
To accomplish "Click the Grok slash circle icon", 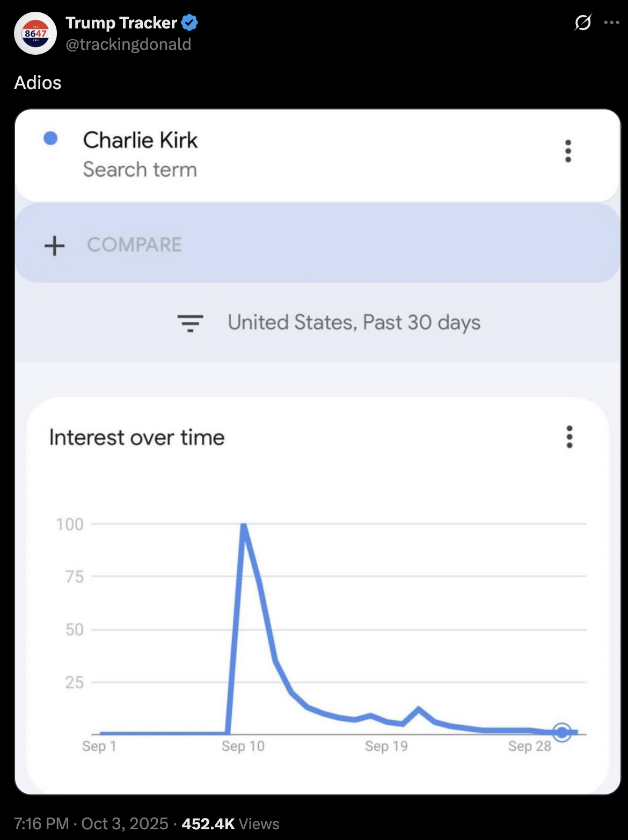I will click(x=582, y=23).
